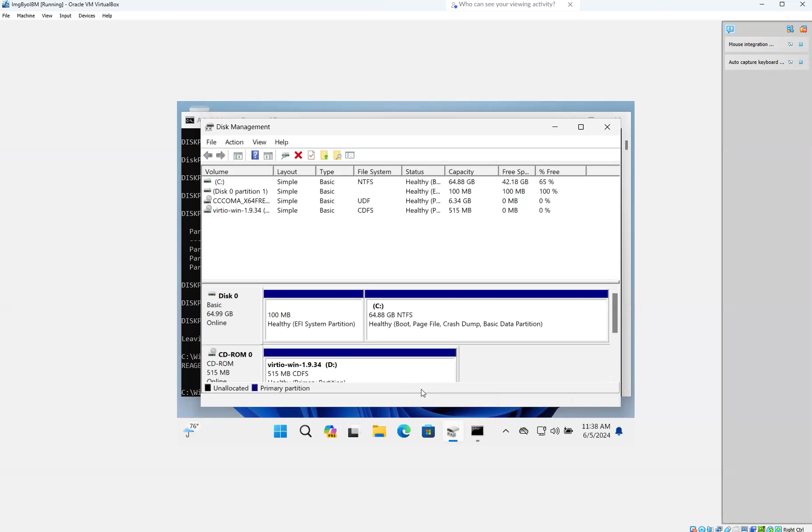Click the % Free column header
812x532 pixels.
(560, 172)
